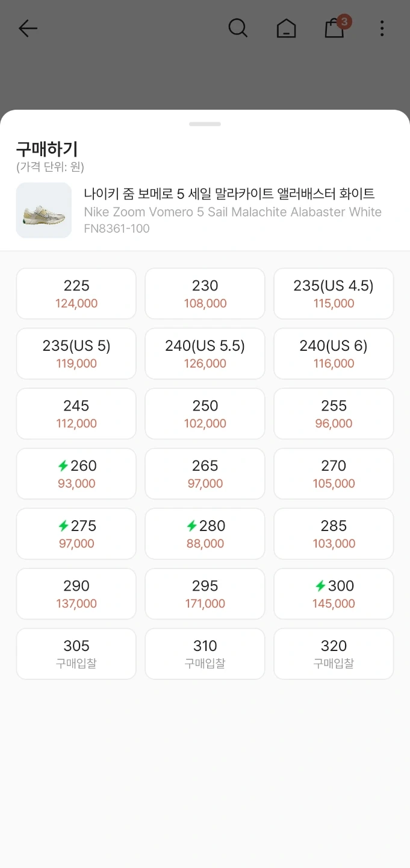Select size 255 priced 96,000

[x=334, y=414]
